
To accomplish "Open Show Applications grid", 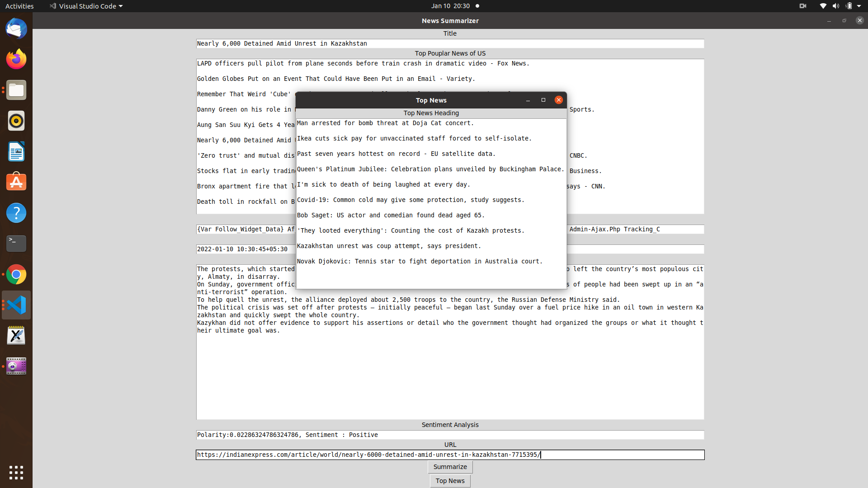I will pos(16,473).
